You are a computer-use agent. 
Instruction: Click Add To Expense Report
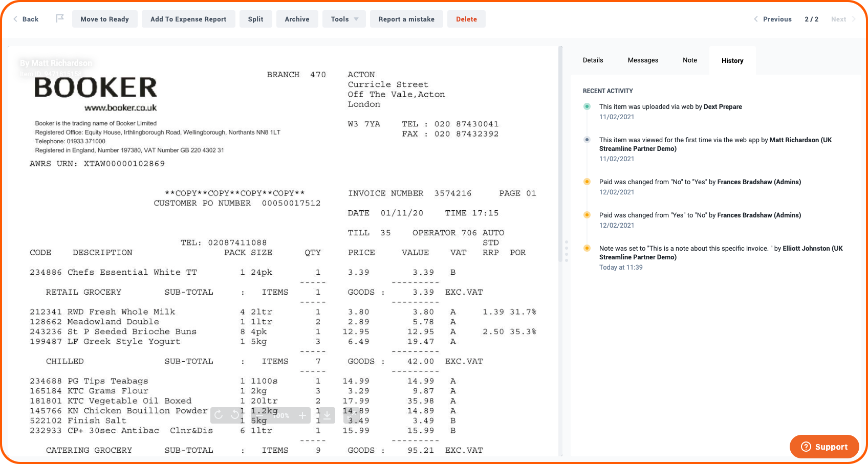tap(188, 19)
